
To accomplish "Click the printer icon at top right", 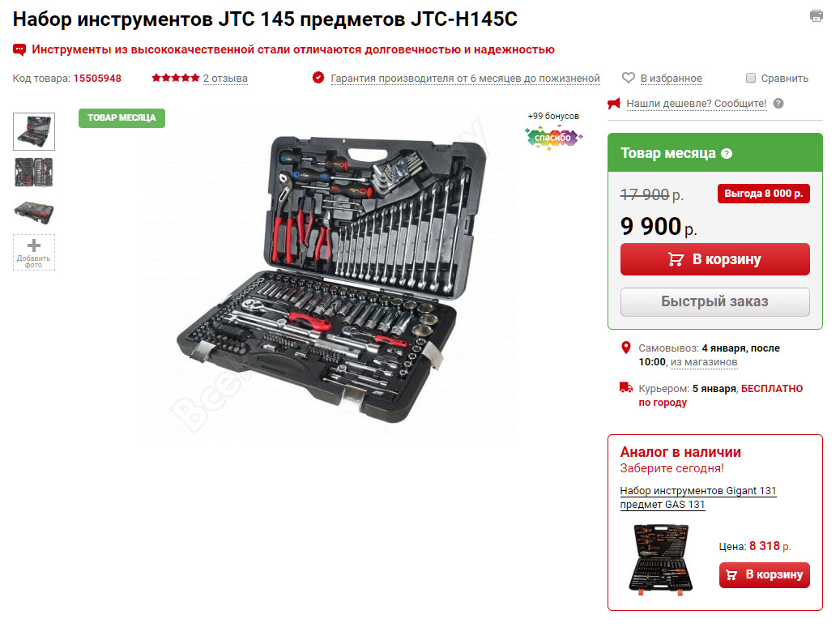I will [816, 16].
